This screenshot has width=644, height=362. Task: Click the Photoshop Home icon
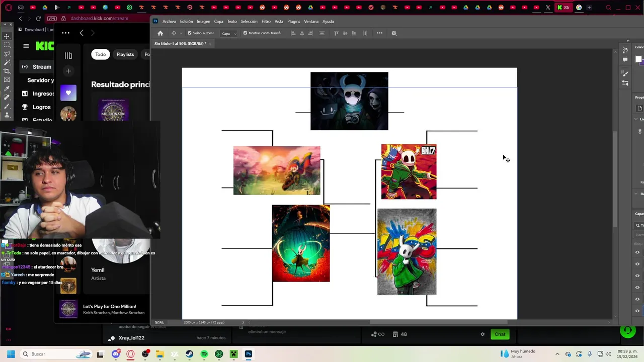[x=160, y=33]
